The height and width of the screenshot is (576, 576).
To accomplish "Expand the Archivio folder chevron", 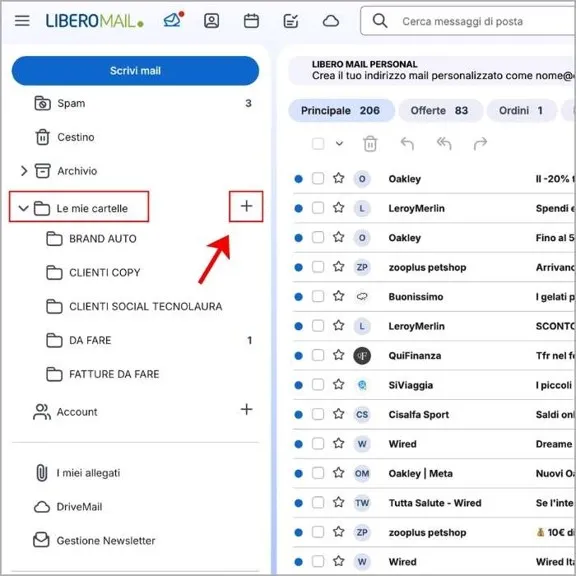I will pyautogui.click(x=24, y=171).
